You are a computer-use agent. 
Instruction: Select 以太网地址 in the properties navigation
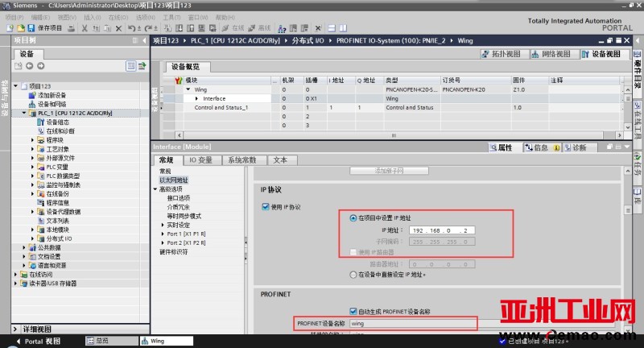pyautogui.click(x=174, y=180)
